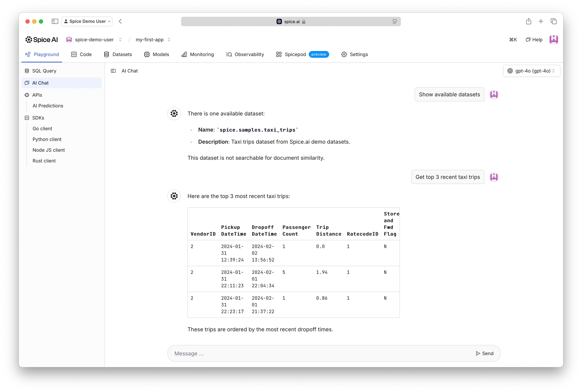Open the gpt-4o model selector dropdown
Image resolution: width=582 pixels, height=392 pixels.
click(x=531, y=71)
